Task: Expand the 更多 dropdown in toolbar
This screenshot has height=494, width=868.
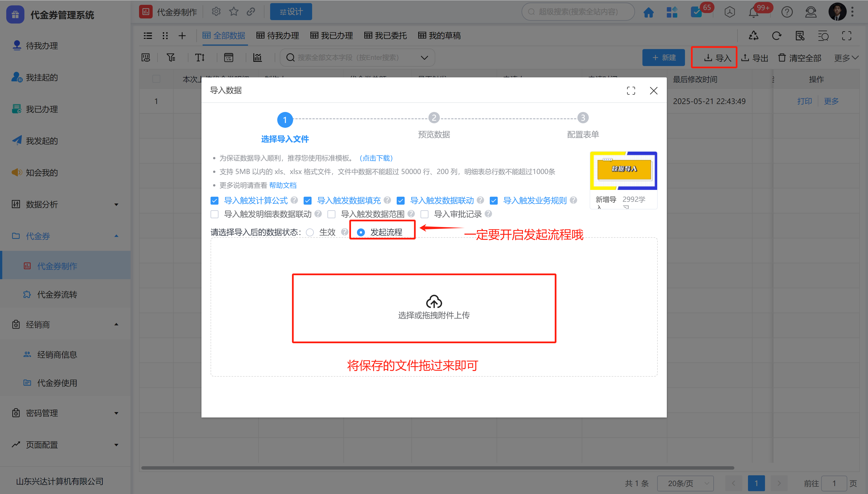Action: pos(846,58)
